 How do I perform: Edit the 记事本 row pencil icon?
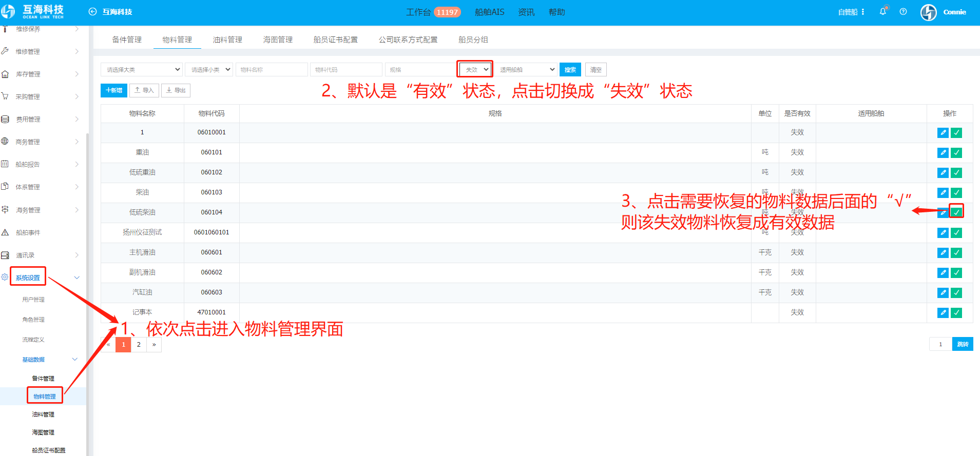pos(943,313)
